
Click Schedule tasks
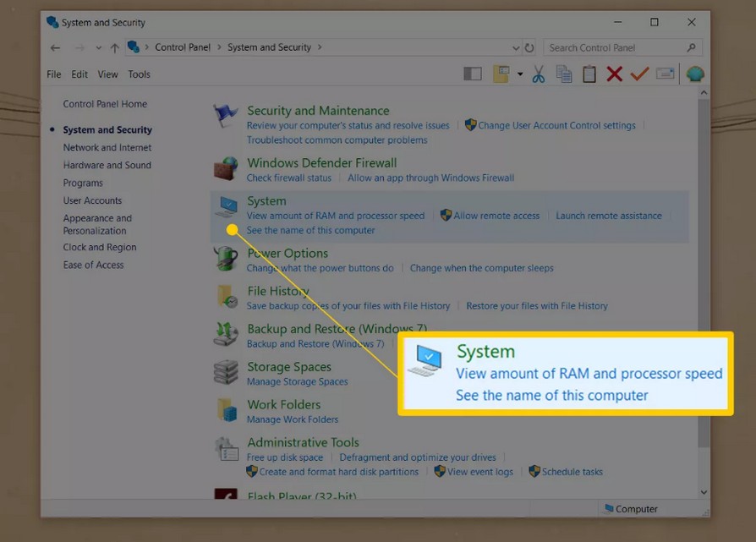(572, 472)
